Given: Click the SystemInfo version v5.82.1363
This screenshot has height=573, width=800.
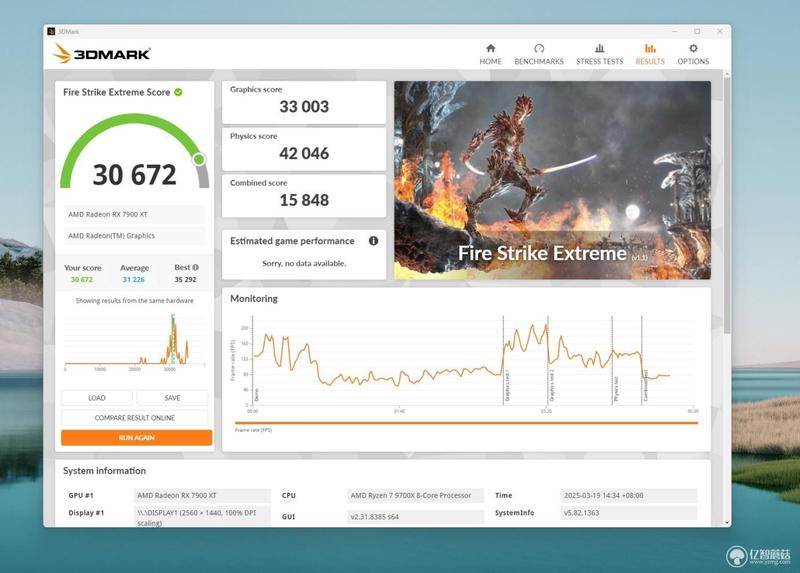Looking at the screenshot, I should pos(629,513).
